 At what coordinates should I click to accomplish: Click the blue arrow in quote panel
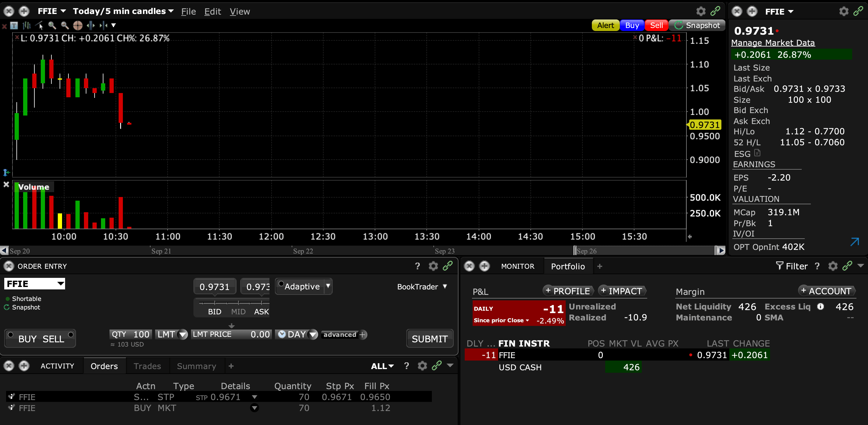855,242
